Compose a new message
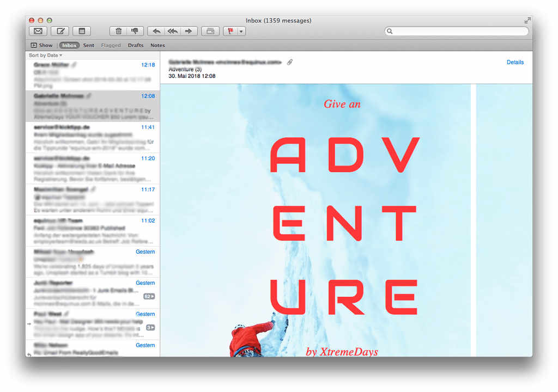Screen dimensions: 558x392 pos(60,31)
